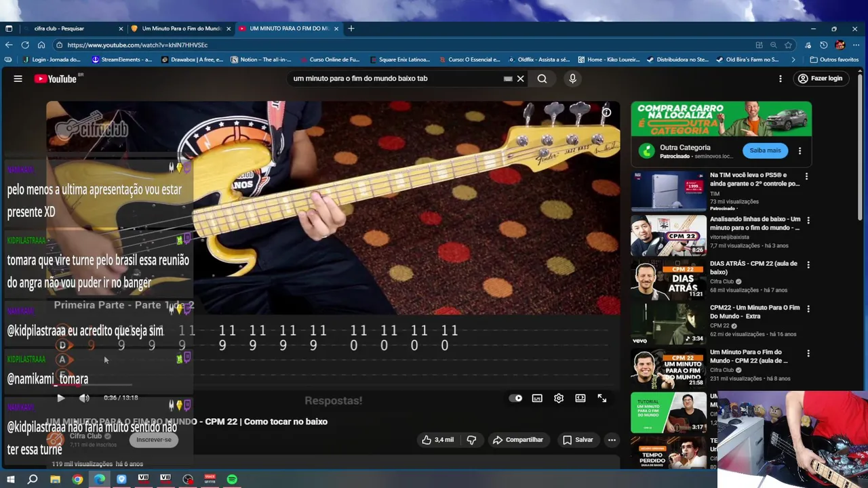Open options for the TIM PS5 ad video
Screen dimensions: 868x488
[807, 176]
